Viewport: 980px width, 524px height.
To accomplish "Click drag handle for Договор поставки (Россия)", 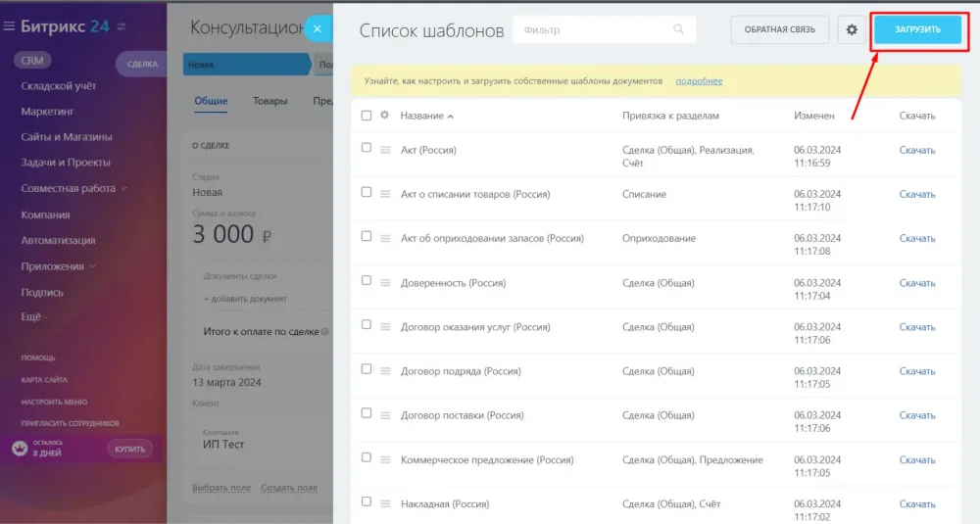I will (x=385, y=415).
